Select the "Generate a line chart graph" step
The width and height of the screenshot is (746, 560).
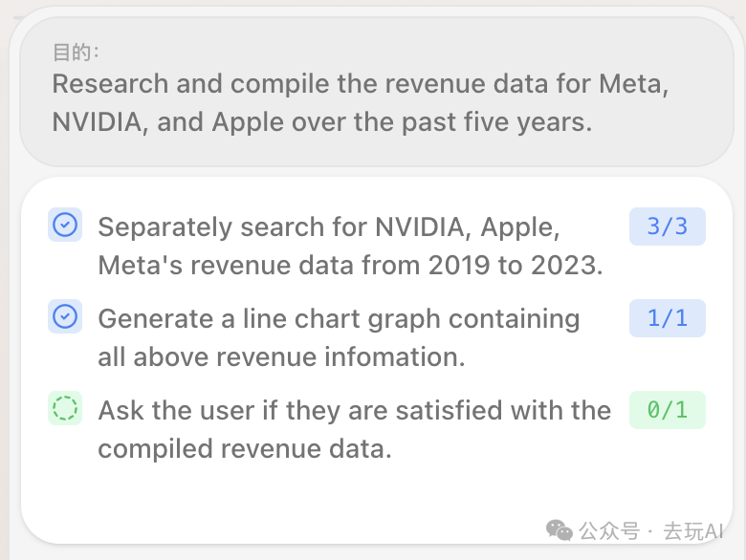(x=339, y=319)
